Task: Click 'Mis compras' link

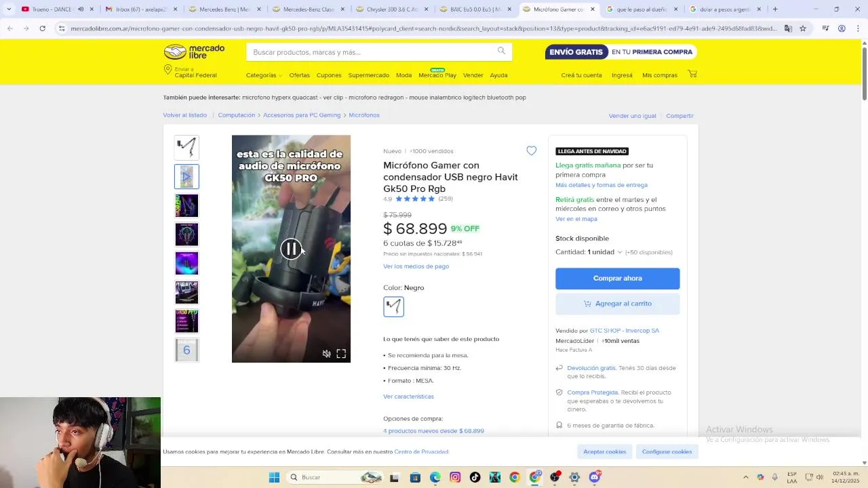Action: click(x=660, y=75)
